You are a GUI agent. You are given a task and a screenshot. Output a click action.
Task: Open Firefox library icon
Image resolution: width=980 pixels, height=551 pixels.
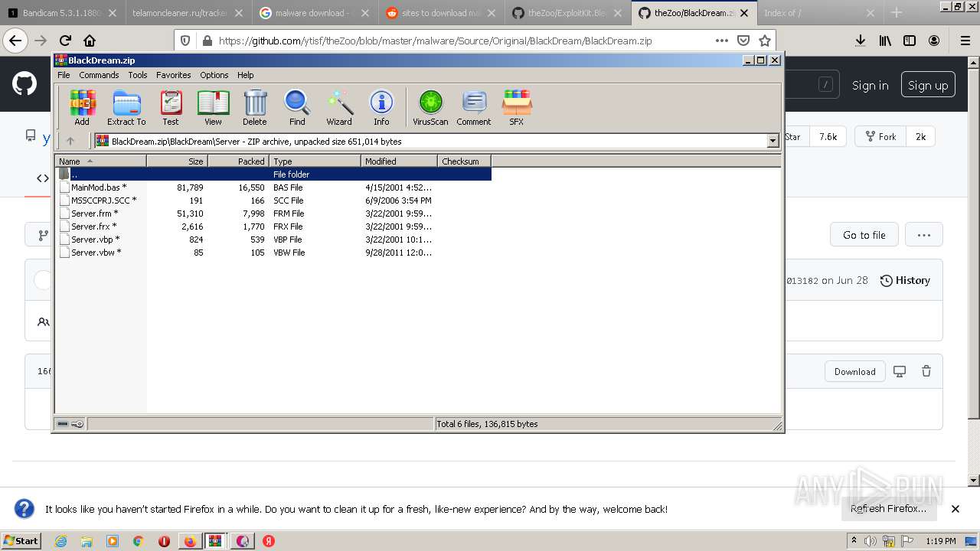[x=885, y=41]
